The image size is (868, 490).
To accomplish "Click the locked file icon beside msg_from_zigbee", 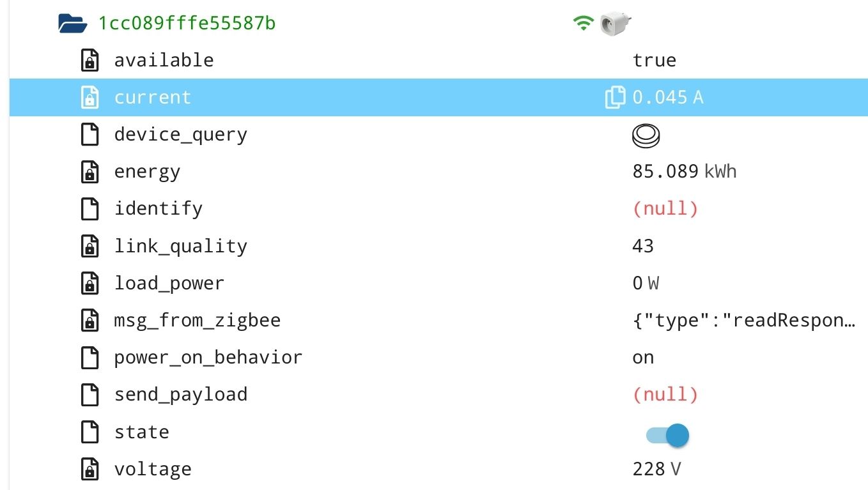I will (90, 320).
